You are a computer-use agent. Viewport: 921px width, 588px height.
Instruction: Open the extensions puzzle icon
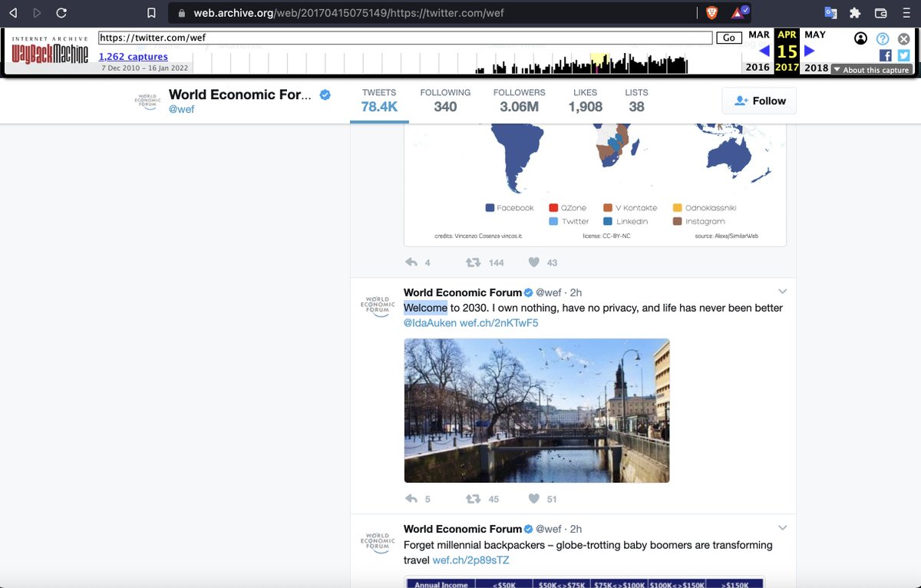856,13
